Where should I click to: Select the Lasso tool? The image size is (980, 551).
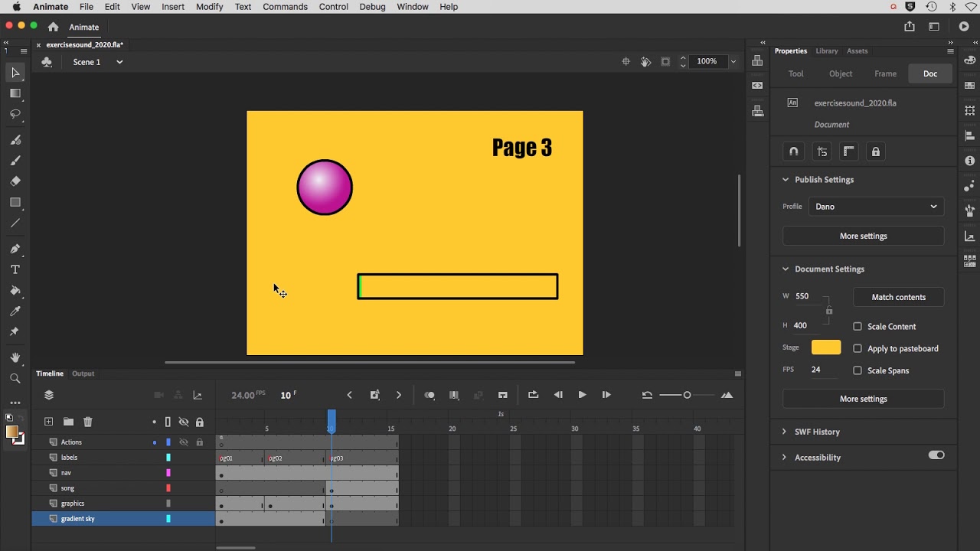point(15,114)
